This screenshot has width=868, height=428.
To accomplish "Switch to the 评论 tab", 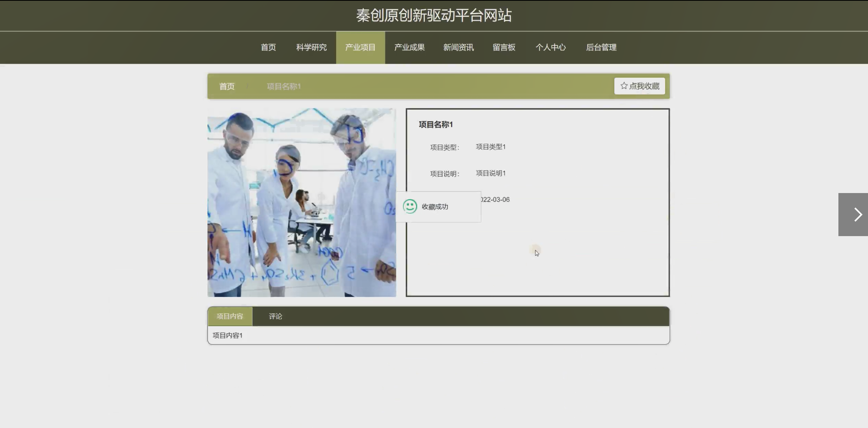I will click(x=275, y=316).
